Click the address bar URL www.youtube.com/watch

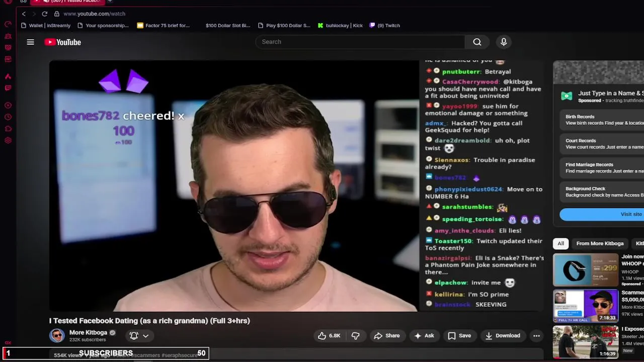94,14
